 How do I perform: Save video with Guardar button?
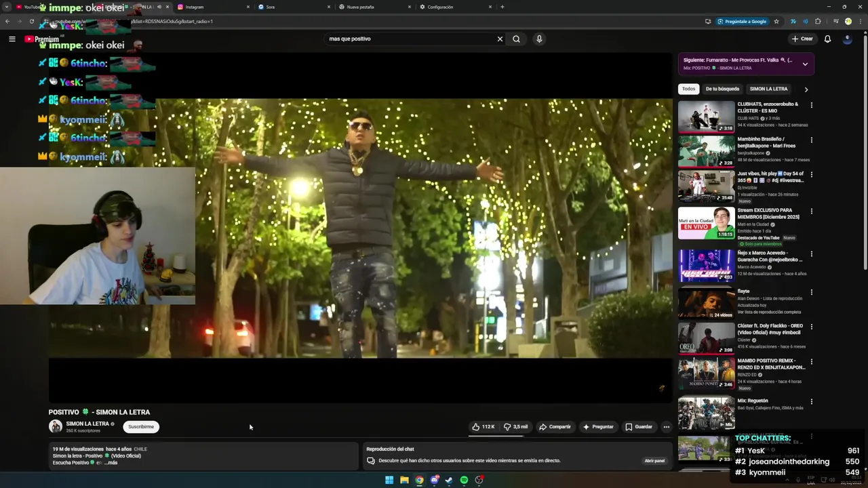639,427
